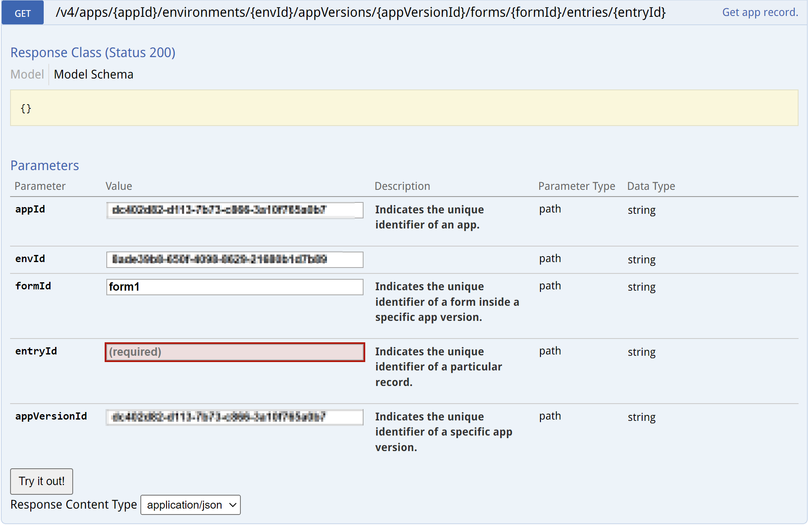
Task: Click the required entryId input field
Action: [x=235, y=352]
